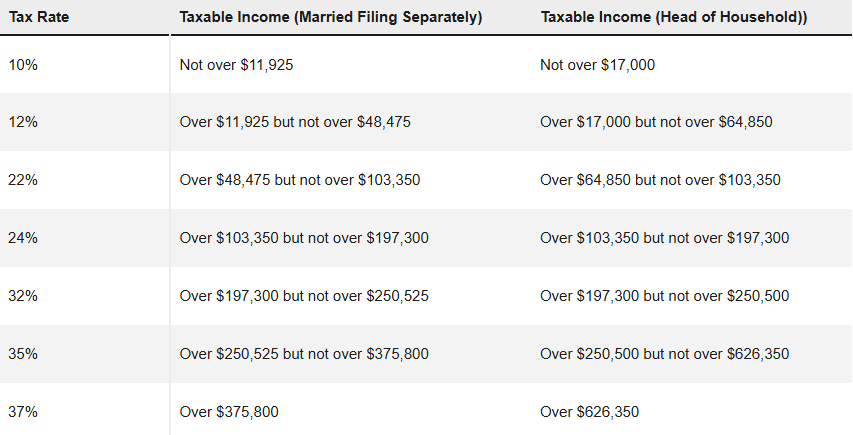Select 'Over $17,000 but not over $64,850'
The image size is (853, 435).
(656, 122)
